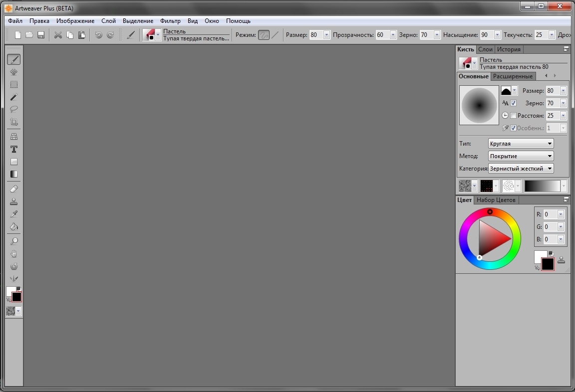Click the Undo arrow icon
The width and height of the screenshot is (575, 392).
[x=98, y=35]
